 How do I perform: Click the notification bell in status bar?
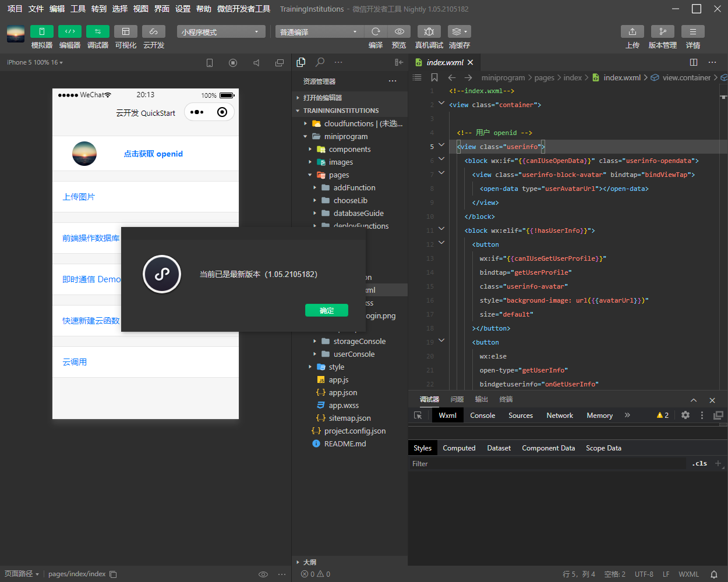click(x=714, y=574)
